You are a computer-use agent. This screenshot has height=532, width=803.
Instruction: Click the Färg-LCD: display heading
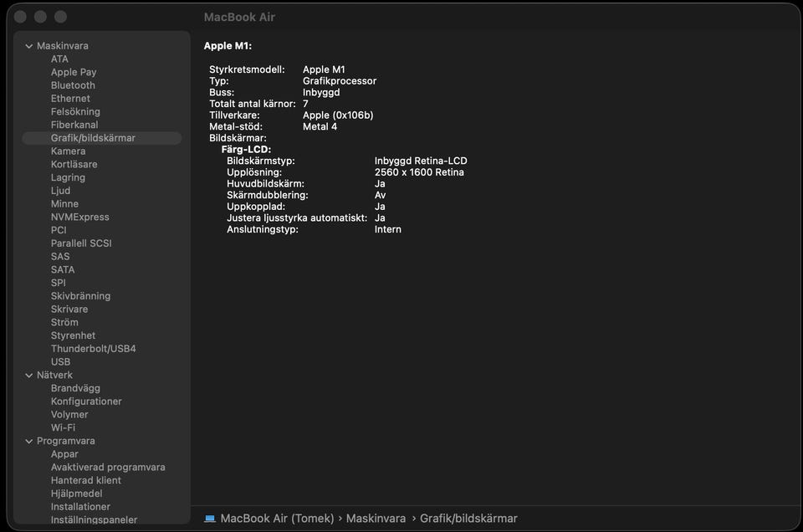point(246,150)
